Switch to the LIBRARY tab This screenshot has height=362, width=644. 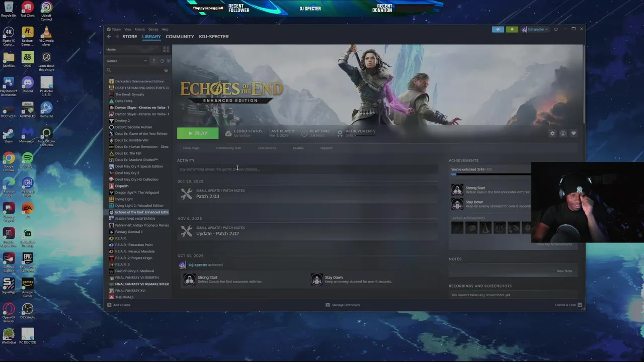(x=151, y=36)
